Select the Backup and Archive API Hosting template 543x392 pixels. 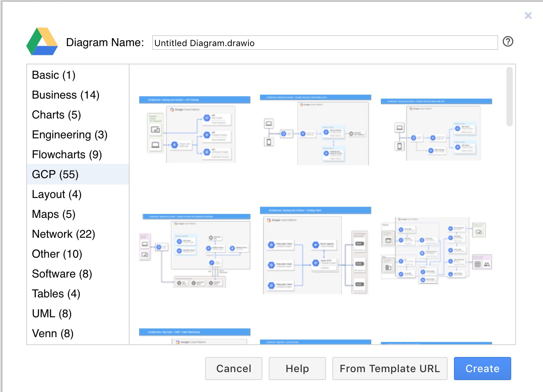195,130
